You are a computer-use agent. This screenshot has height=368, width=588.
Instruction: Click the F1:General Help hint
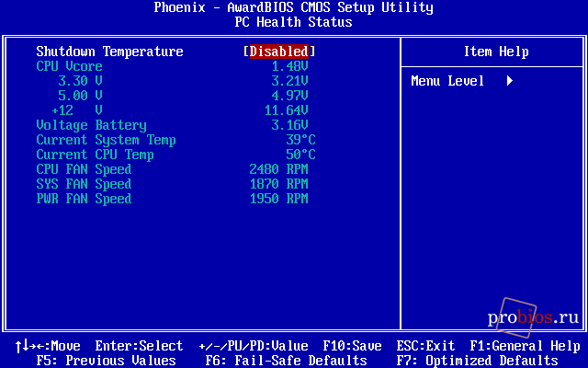point(525,346)
